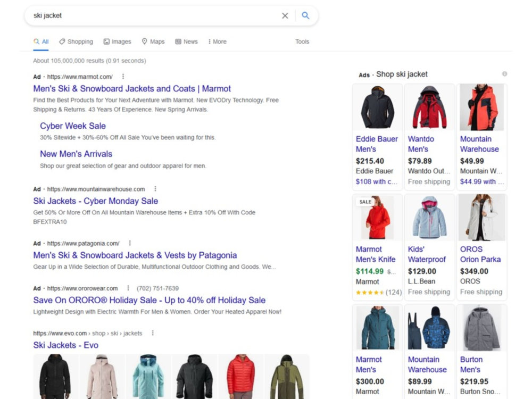
Task: Open the Ski Jackets - Evo result
Action: coord(66,345)
